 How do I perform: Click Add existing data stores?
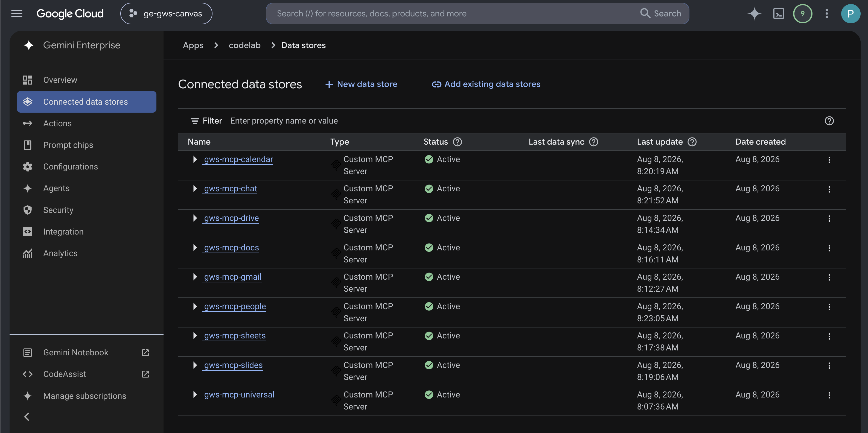point(486,84)
